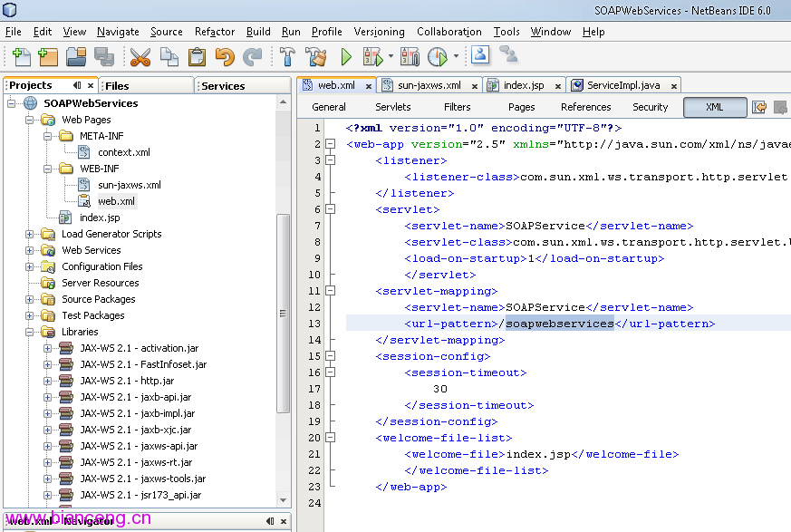The height and width of the screenshot is (532, 791).
Task: Click the Projects panel vertical scrollbar thumb
Action: tap(283, 313)
